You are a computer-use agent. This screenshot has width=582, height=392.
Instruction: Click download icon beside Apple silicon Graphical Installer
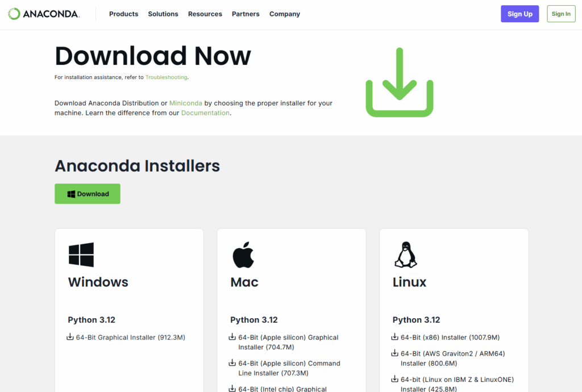tap(232, 337)
